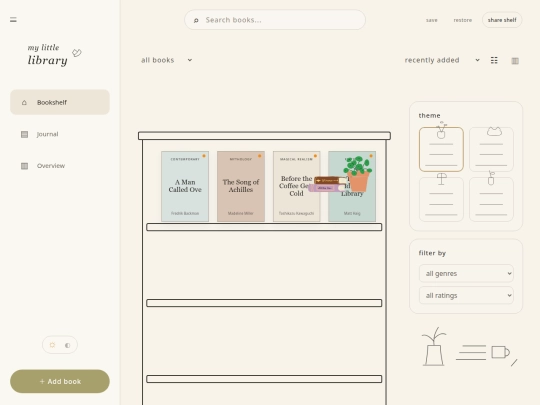540x405 pixels.
Task: Switch to grid view icon
Action: pos(494,60)
